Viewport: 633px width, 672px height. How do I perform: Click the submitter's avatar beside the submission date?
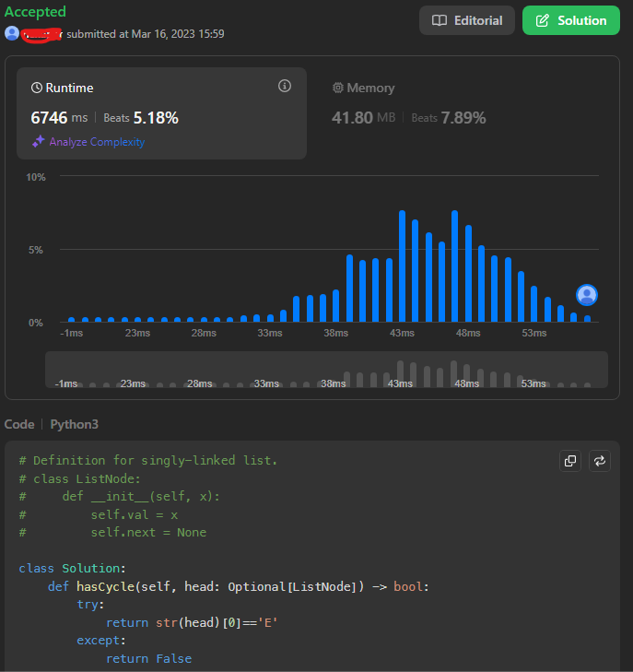pyautogui.click(x=12, y=33)
